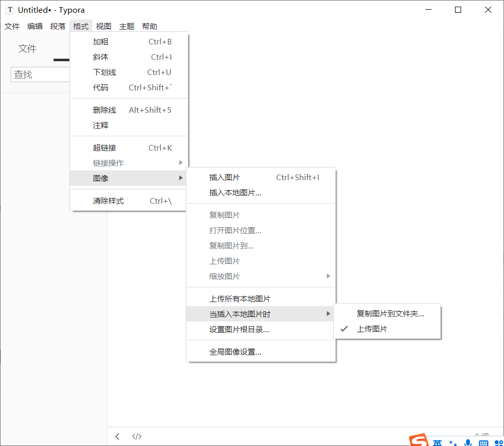Activate voice input via microphone icon
This screenshot has width=504, height=446.
pyautogui.click(x=468, y=441)
